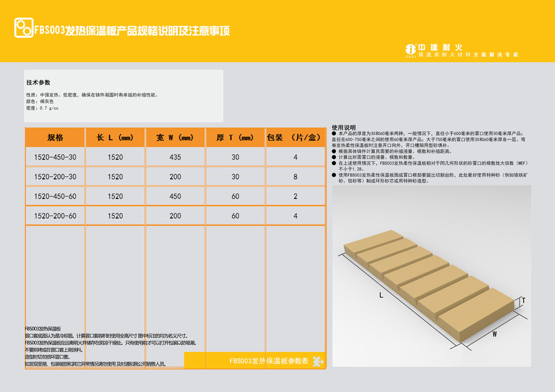Click the width 200 in the 1520-200-30 row
Image resolution: width=555 pixels, height=392 pixels.
point(175,177)
